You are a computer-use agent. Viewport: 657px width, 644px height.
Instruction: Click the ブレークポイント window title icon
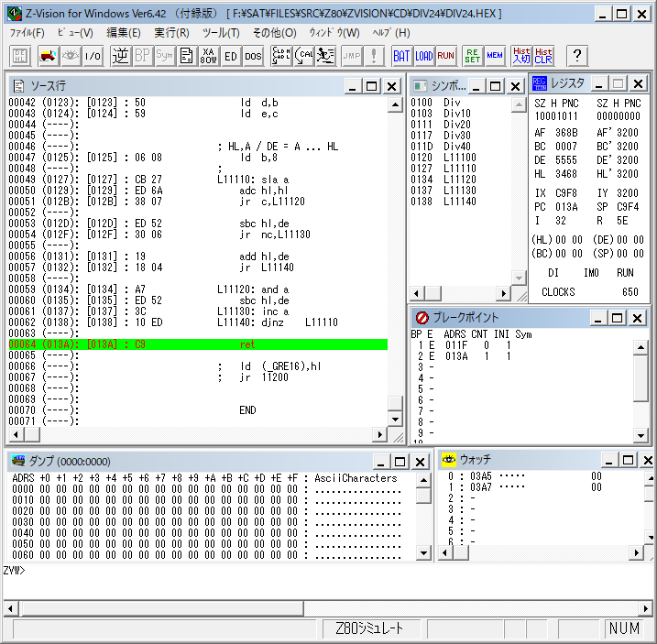422,318
